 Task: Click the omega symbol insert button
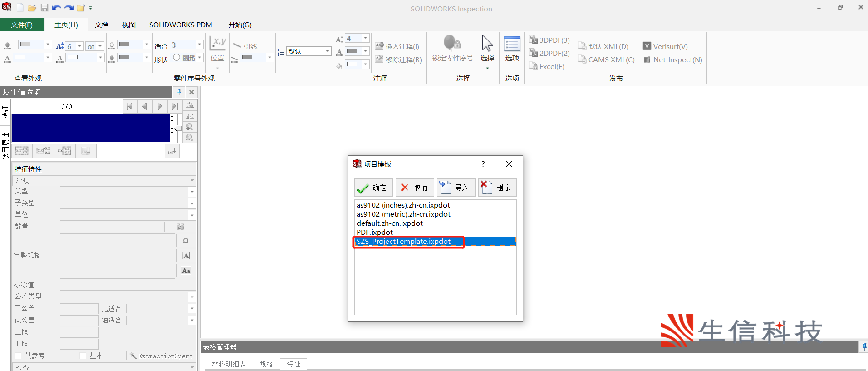(186, 241)
